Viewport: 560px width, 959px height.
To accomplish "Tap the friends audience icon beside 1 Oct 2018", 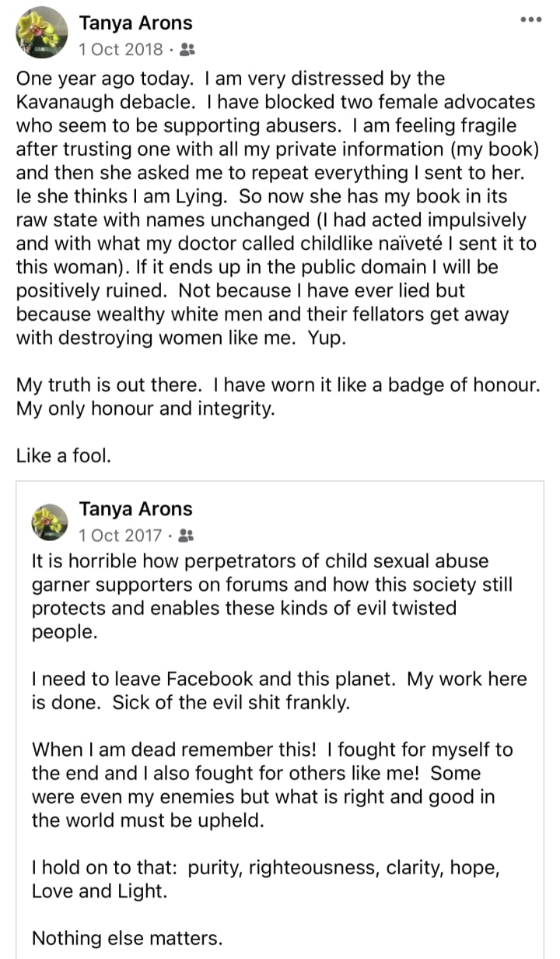I will coord(187,50).
